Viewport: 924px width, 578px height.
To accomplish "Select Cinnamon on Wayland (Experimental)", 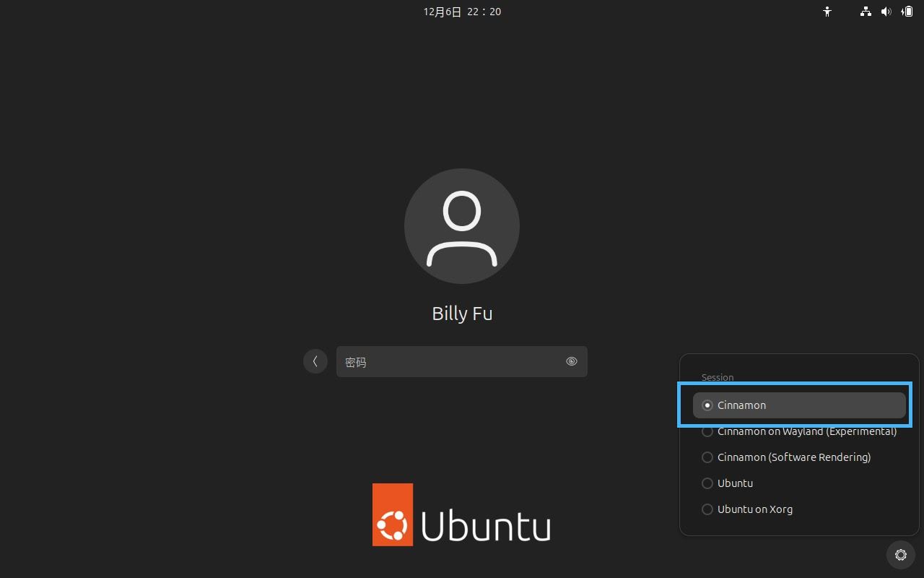I will click(x=798, y=431).
